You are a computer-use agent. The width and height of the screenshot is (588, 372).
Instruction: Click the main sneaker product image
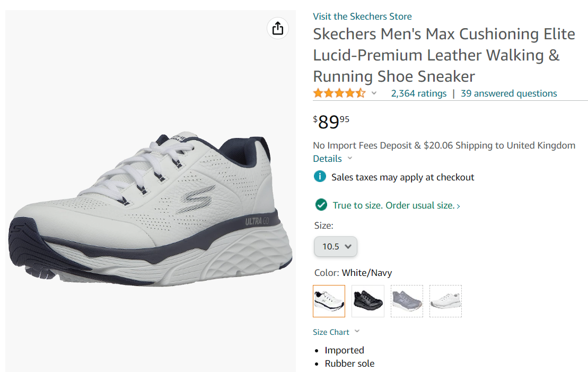[x=151, y=207]
